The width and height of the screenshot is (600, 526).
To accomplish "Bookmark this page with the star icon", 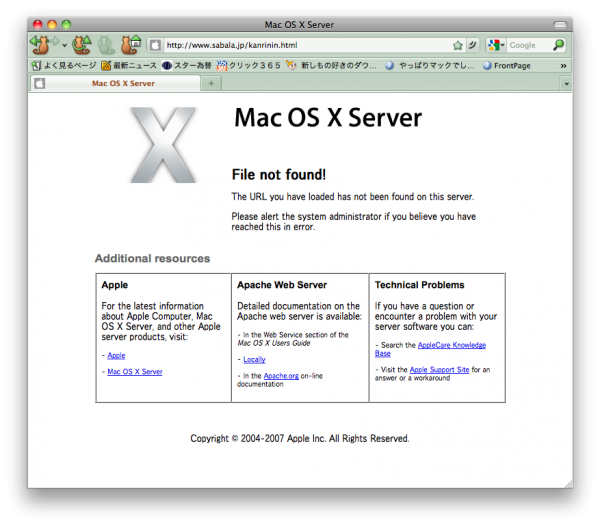I will [458, 46].
